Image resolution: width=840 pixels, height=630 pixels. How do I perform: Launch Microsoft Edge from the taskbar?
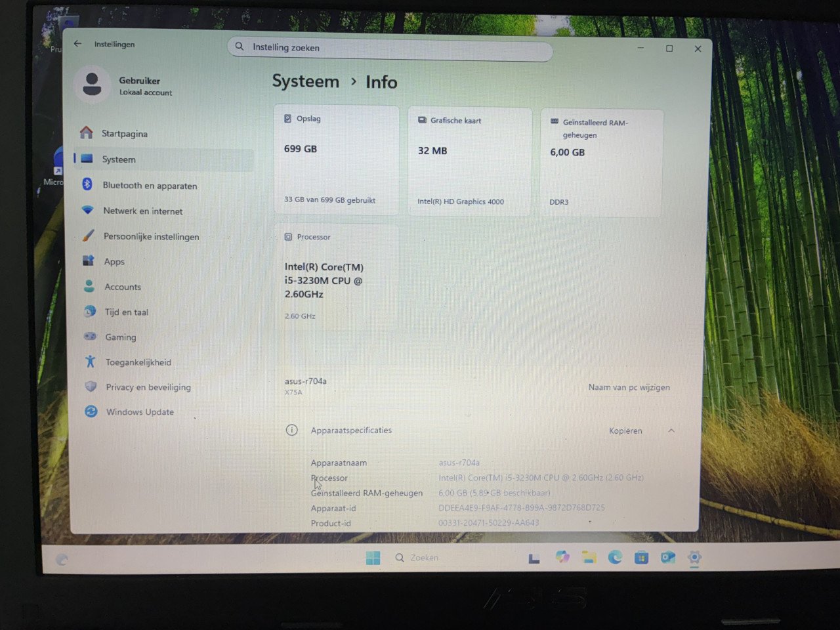tap(615, 557)
